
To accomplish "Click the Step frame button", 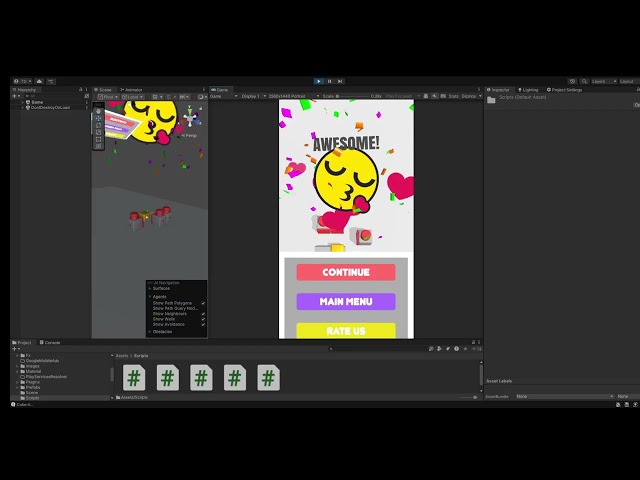I will tap(340, 81).
